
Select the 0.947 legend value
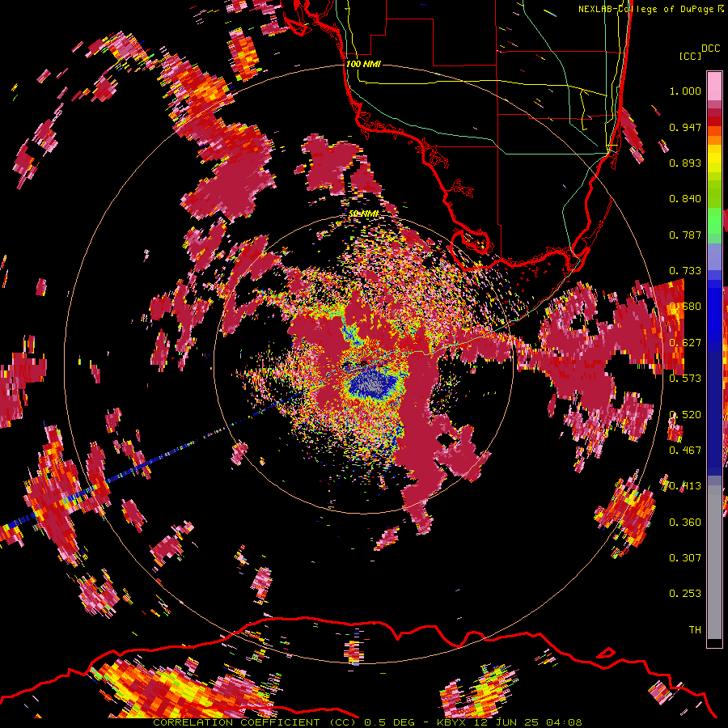[x=685, y=127]
